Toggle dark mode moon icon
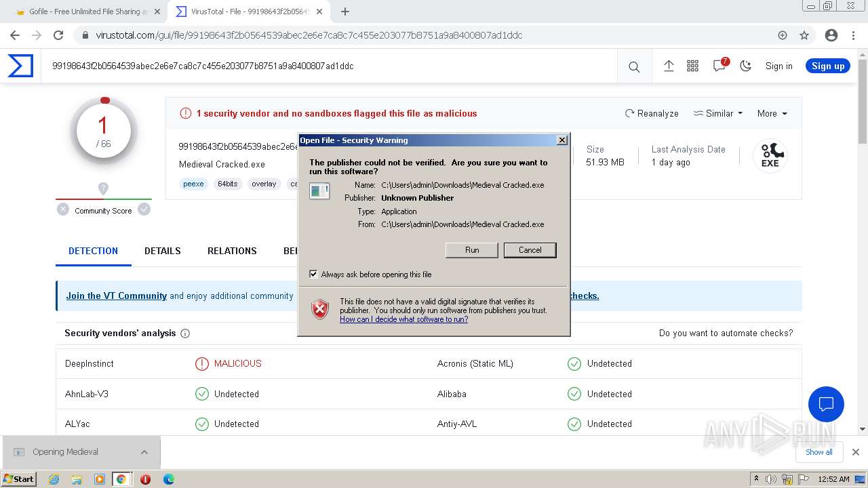Viewport: 868px width, 488px height. [746, 66]
